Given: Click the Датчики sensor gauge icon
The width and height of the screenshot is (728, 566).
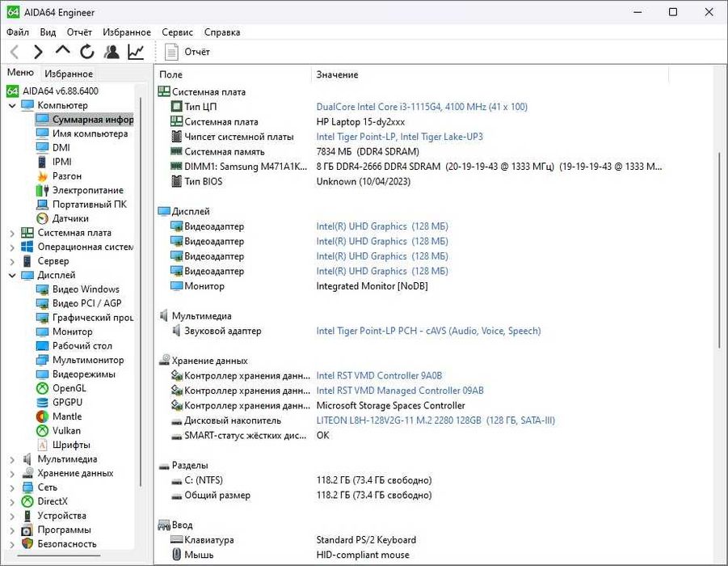Looking at the screenshot, I should [42, 218].
